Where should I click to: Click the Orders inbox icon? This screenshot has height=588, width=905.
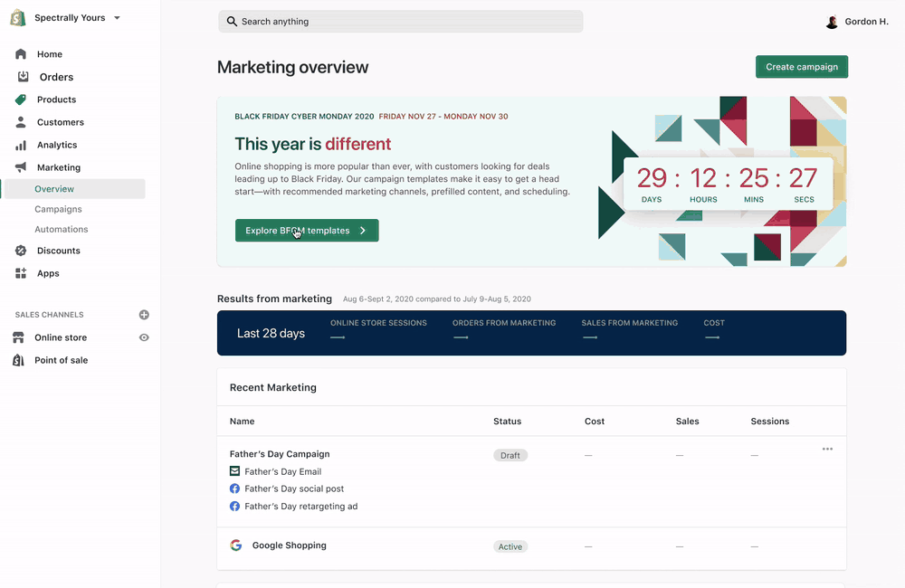click(x=24, y=76)
